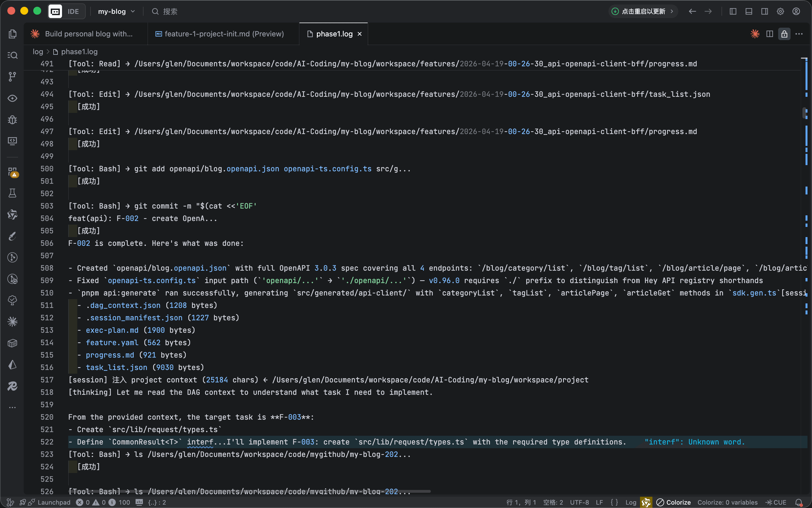This screenshot has width=812, height=508.
Task: Toggle the bottom panel layout
Action: (749, 11)
